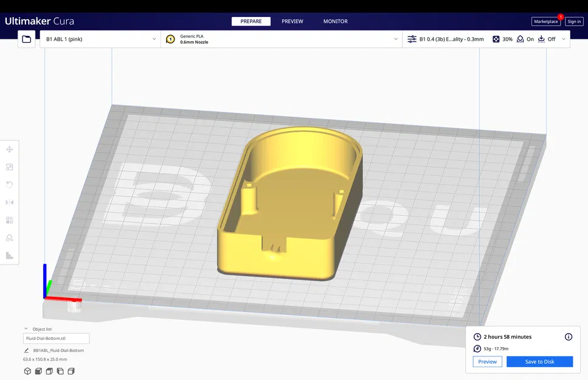Select the Move tool
This screenshot has width=588, height=380.
click(10, 150)
